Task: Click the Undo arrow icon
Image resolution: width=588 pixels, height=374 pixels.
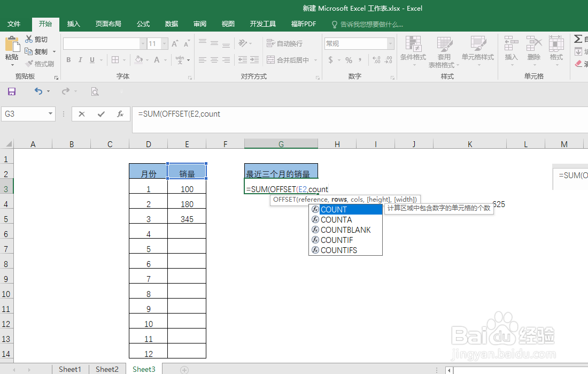Action: pos(38,91)
